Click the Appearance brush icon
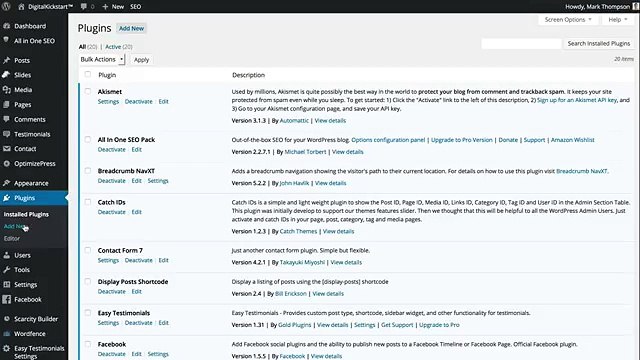The image size is (640, 360). 7,183
